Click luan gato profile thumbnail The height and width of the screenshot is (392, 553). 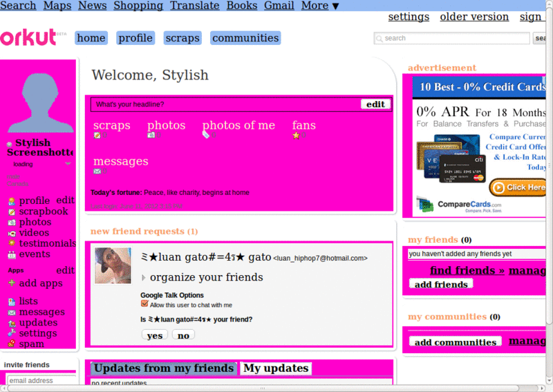[x=113, y=265]
